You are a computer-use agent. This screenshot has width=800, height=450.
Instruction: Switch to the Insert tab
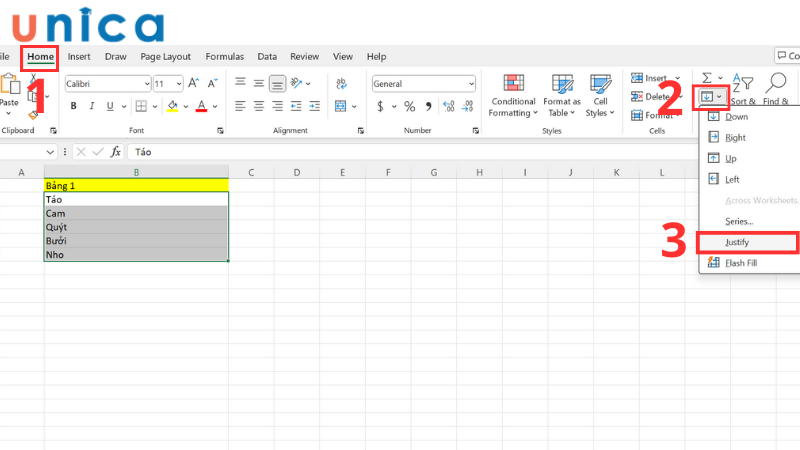coord(79,57)
